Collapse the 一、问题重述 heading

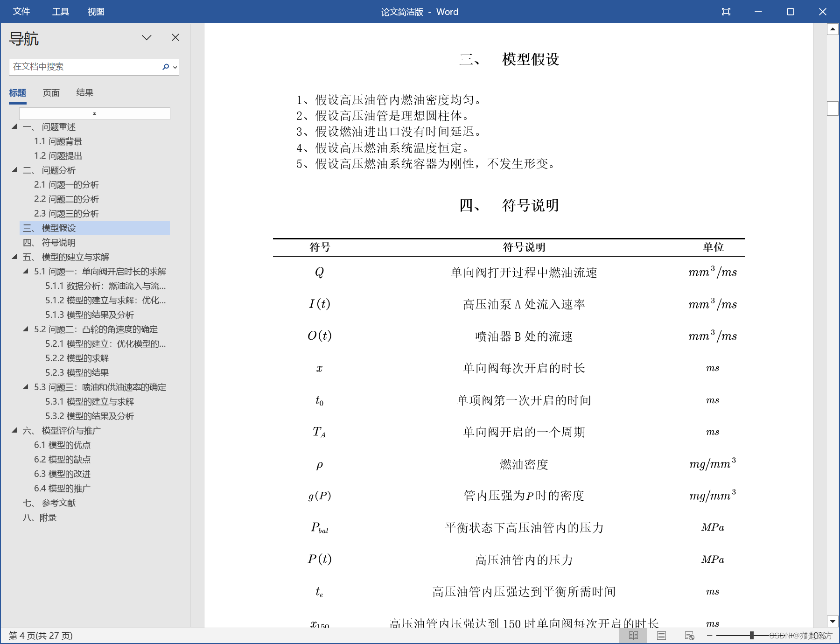[14, 126]
